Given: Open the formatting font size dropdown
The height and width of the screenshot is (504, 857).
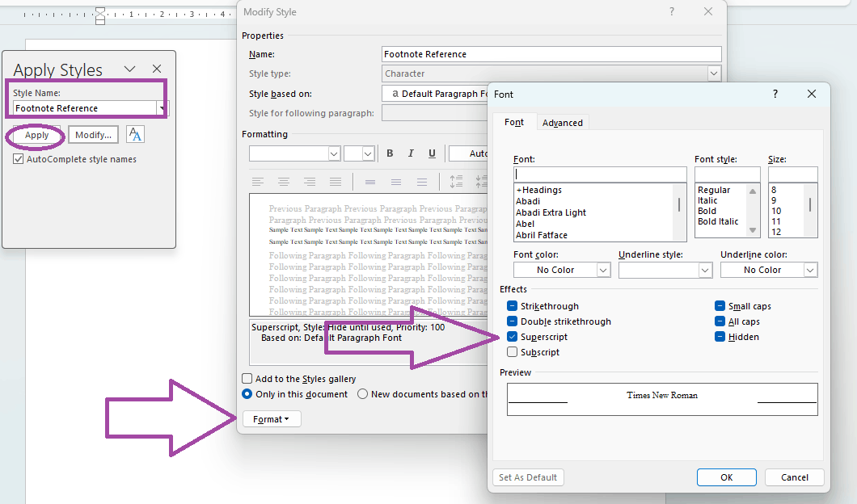Looking at the screenshot, I should click(x=368, y=154).
